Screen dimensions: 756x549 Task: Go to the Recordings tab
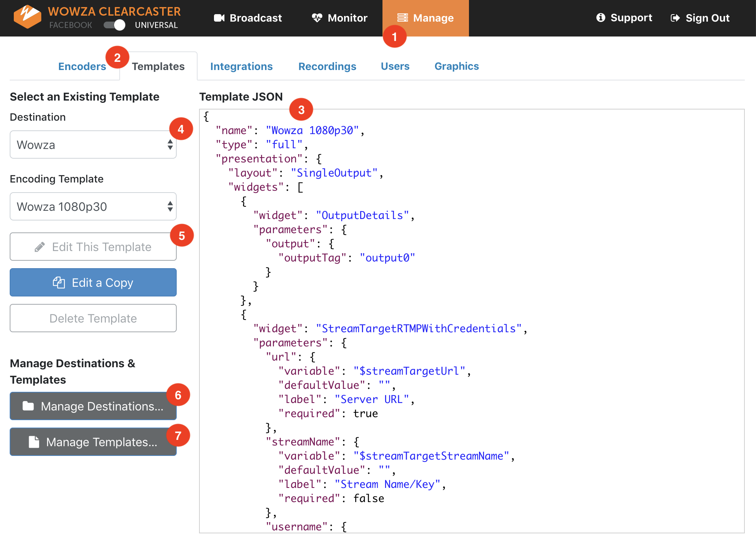pyautogui.click(x=327, y=66)
